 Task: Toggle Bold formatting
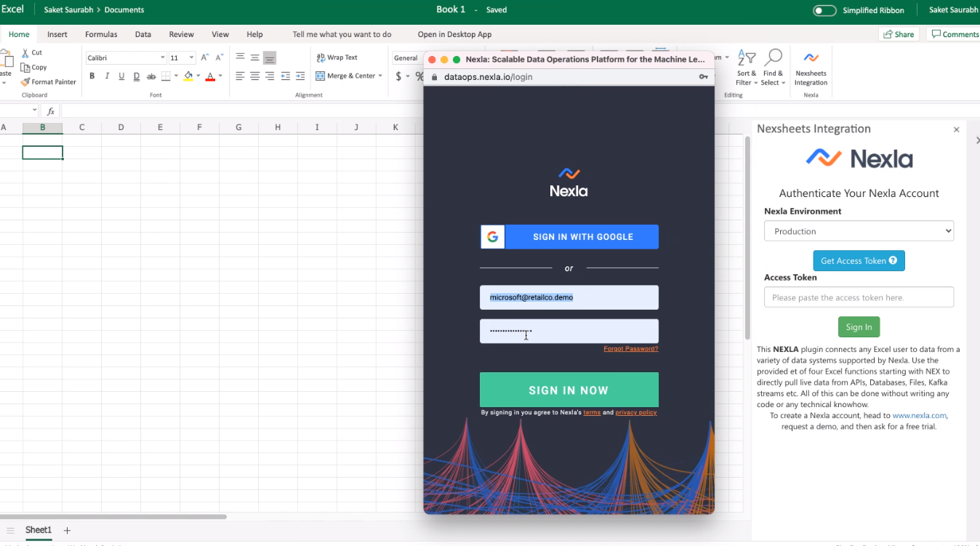92,76
